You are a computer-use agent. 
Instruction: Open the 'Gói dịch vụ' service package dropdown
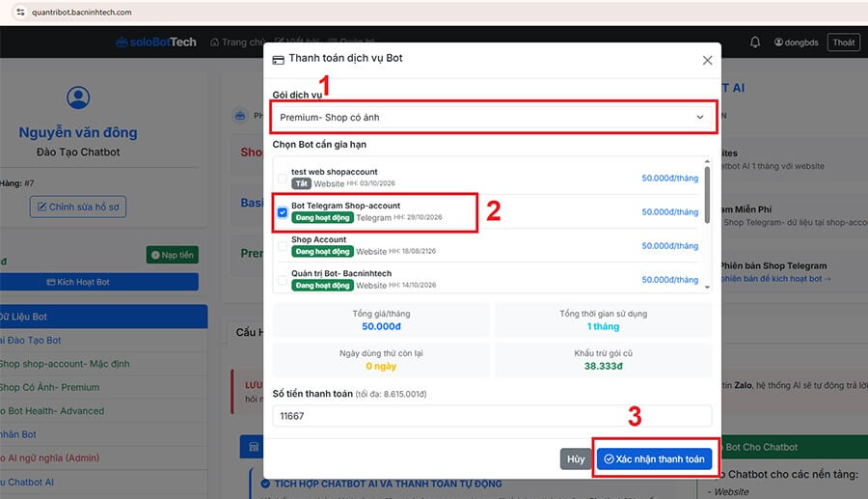[x=492, y=118]
